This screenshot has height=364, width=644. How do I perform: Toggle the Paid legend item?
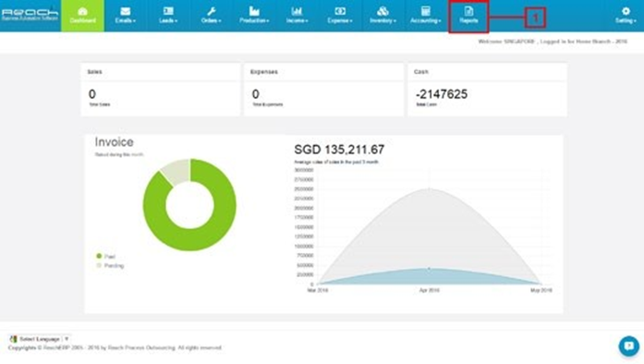pyautogui.click(x=105, y=256)
